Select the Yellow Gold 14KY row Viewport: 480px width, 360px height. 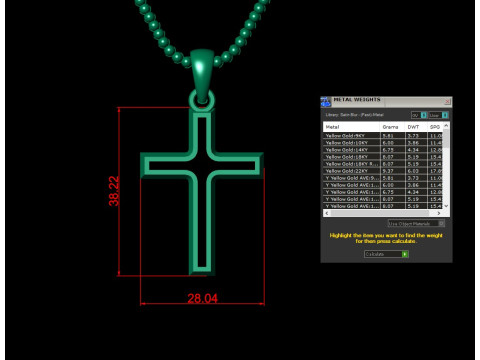click(383, 150)
